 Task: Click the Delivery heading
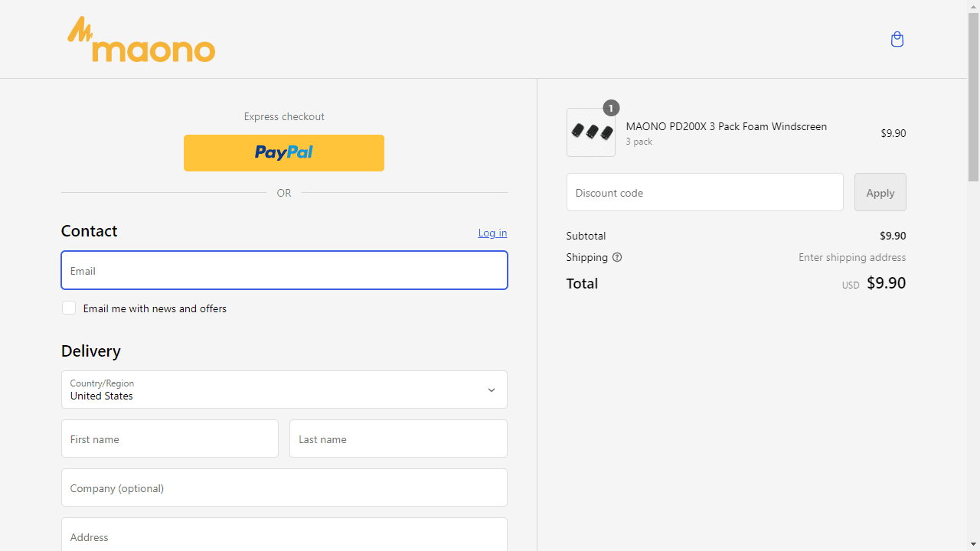[91, 350]
